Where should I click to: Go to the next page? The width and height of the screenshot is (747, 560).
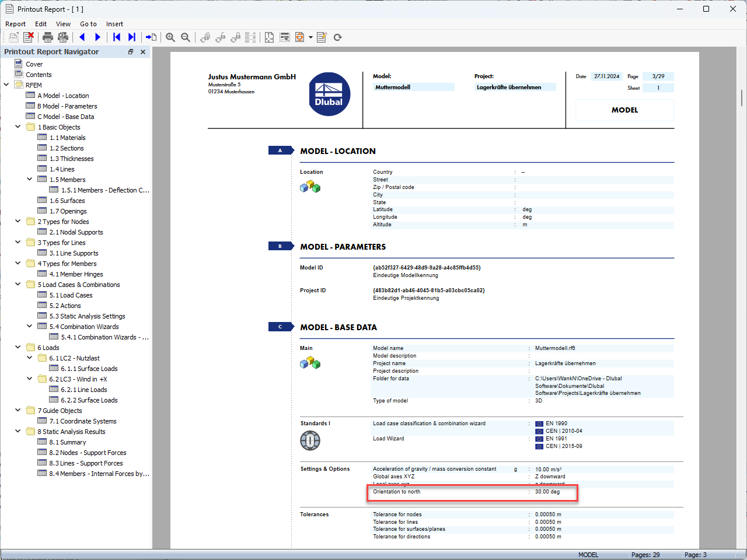coord(97,37)
